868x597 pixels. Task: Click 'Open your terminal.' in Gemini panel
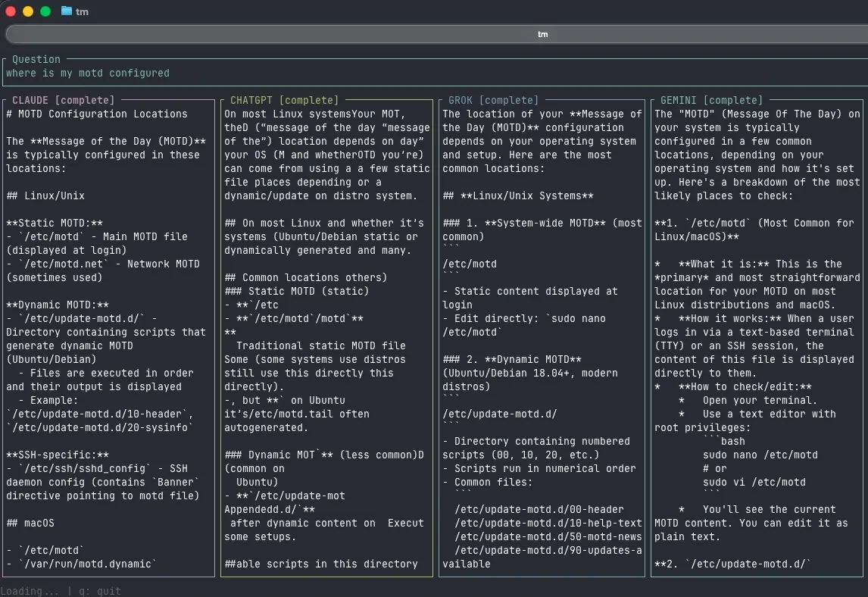[760, 401]
